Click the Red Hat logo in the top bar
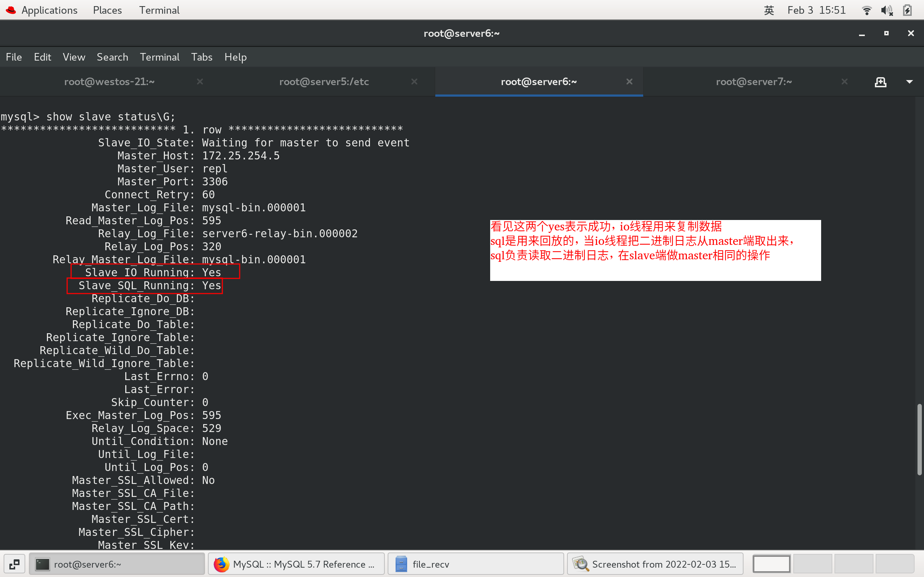The width and height of the screenshot is (924, 577). click(x=10, y=10)
